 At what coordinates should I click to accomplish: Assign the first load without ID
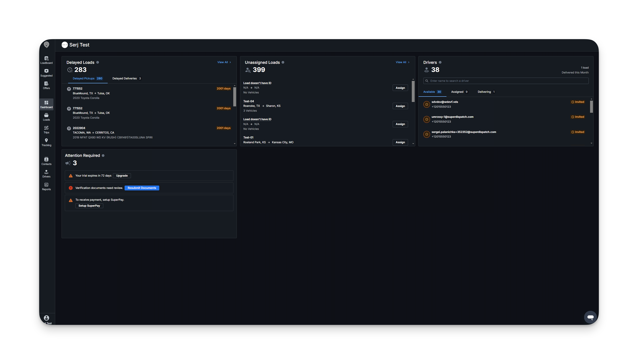(400, 88)
